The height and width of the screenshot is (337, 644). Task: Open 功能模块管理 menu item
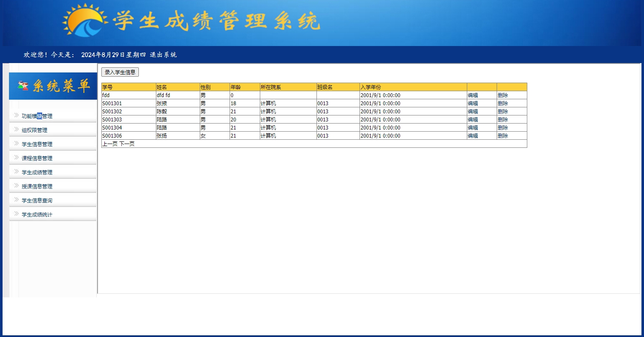37,116
